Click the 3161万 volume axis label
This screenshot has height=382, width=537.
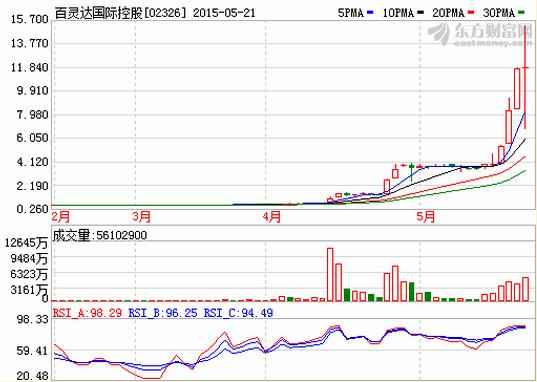tap(29, 290)
